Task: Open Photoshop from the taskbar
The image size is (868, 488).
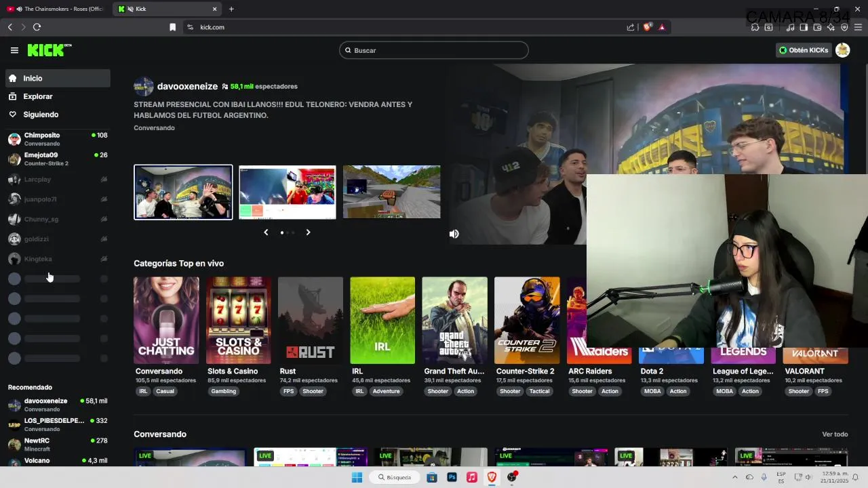Action: 452,477
